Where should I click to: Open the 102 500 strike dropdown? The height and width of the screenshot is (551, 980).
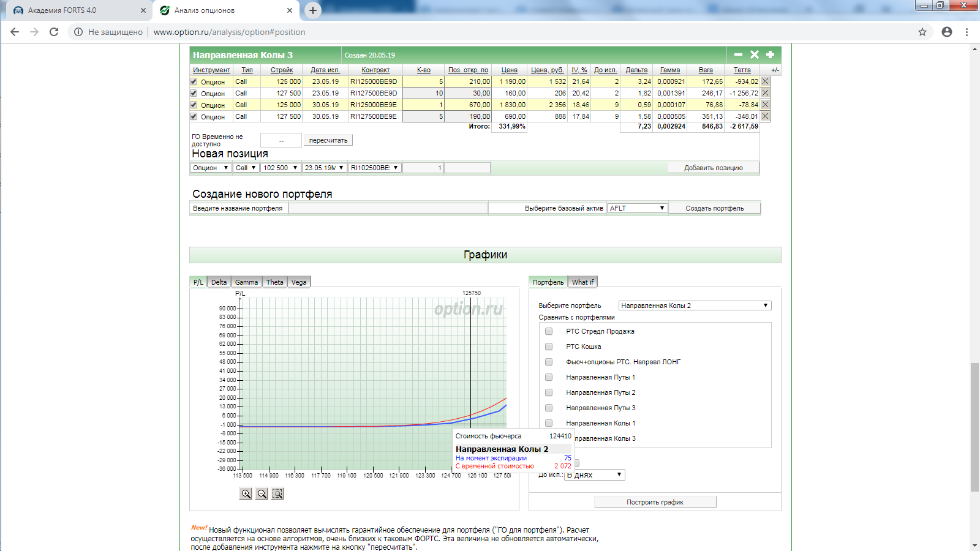coord(281,168)
